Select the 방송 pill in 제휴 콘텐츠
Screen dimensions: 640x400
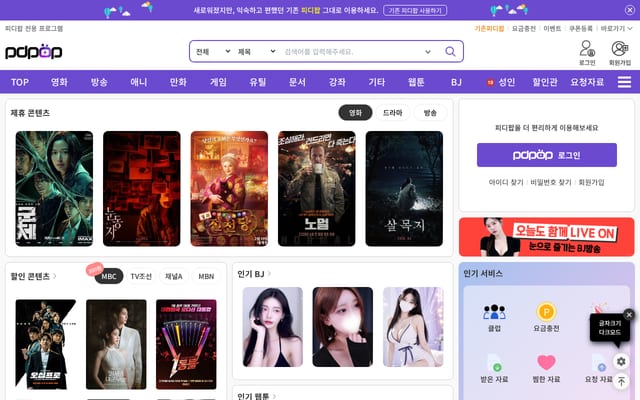click(x=430, y=113)
